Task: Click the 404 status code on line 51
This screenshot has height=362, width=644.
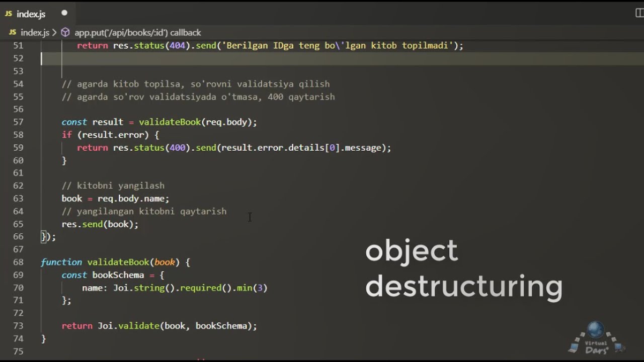Action: pos(178,46)
